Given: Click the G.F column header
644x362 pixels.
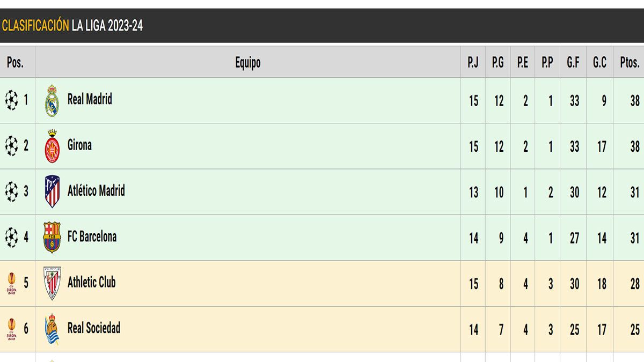Looking at the screenshot, I should (573, 62).
